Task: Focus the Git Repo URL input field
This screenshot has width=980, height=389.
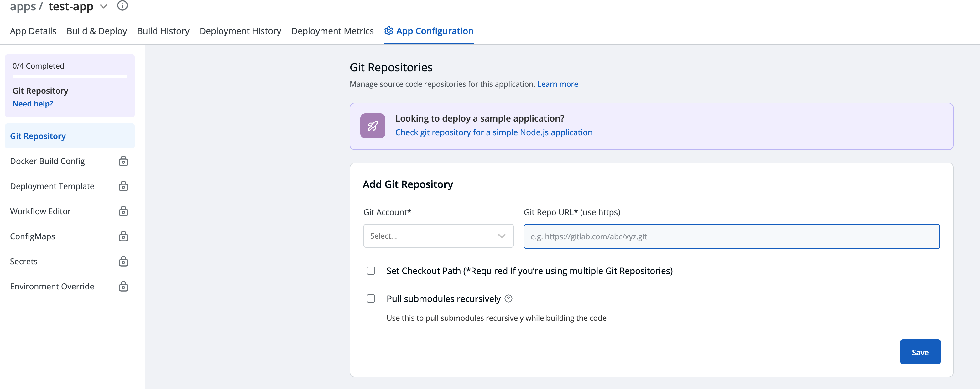Action: point(731,236)
